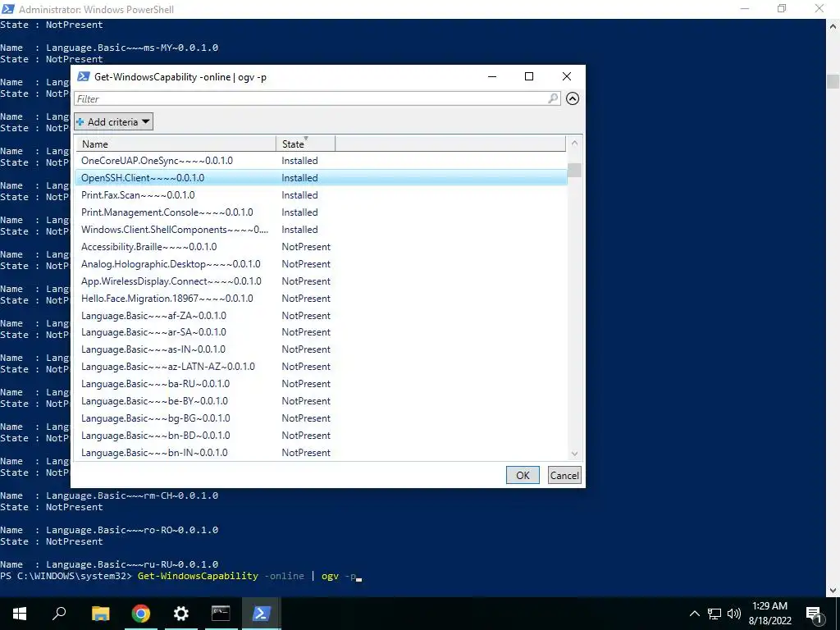Select OneCoreUAP.OneSync row

322,161
